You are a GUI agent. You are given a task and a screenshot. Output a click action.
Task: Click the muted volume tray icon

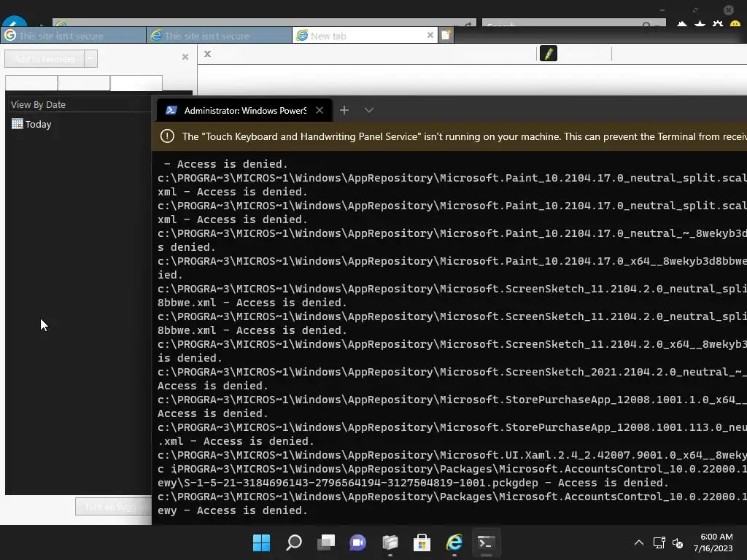tap(678, 542)
